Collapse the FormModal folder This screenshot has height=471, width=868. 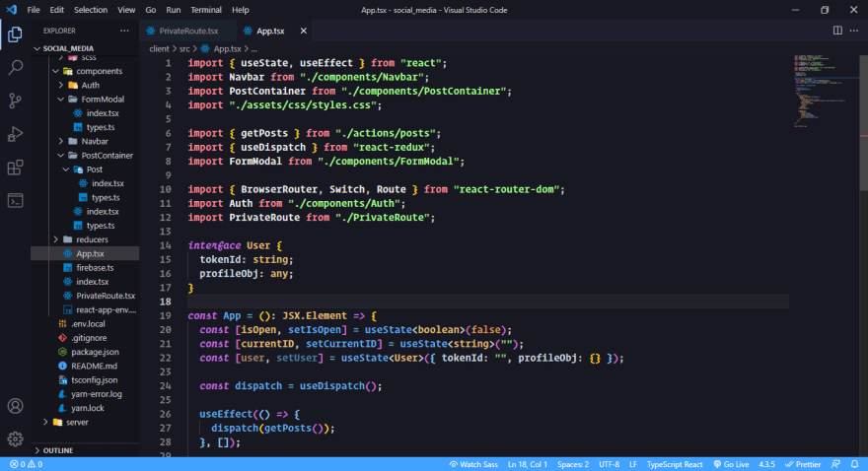(60, 99)
